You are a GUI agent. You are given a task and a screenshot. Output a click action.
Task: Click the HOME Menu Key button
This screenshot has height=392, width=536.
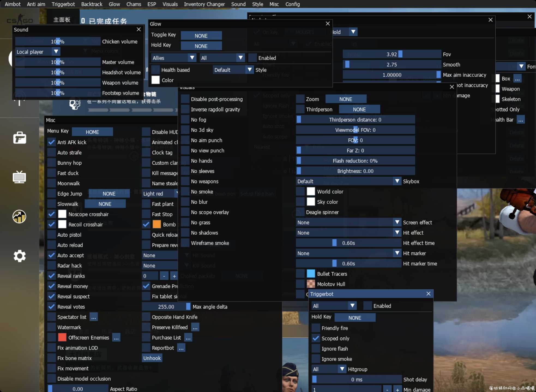point(92,132)
